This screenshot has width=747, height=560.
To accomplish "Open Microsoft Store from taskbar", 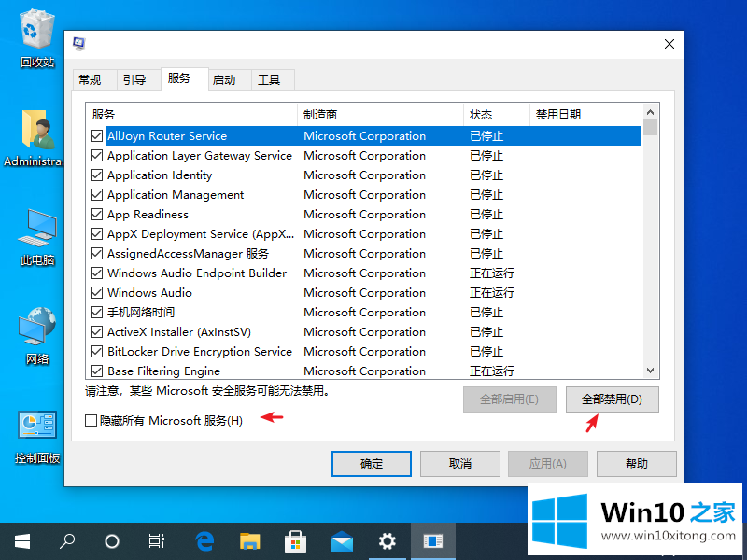I will click(295, 541).
